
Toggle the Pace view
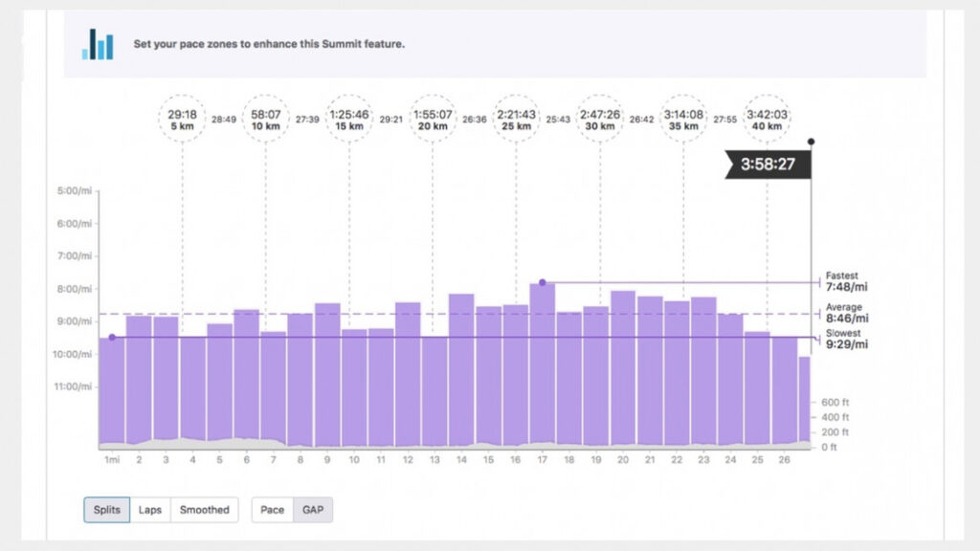click(x=272, y=510)
